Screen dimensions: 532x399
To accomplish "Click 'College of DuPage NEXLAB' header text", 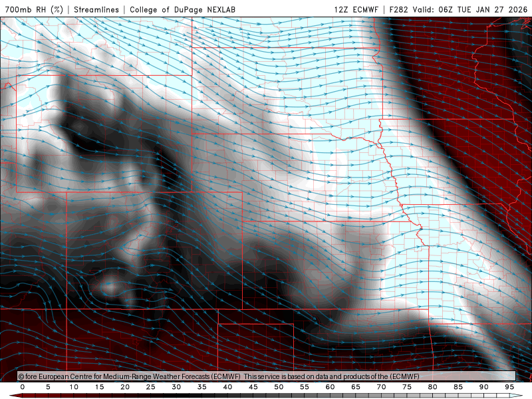I will pos(182,9).
